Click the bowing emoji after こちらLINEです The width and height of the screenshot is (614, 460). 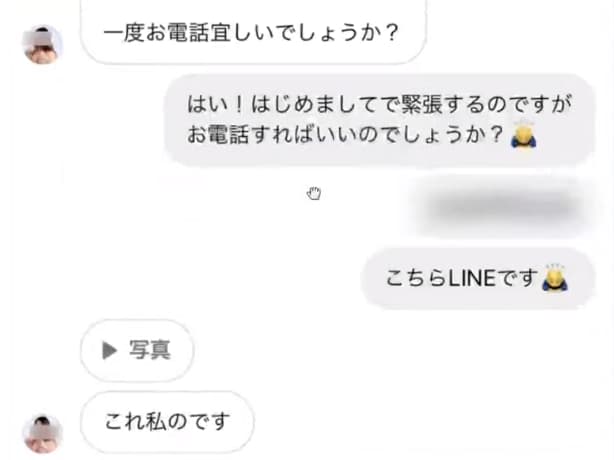point(554,277)
